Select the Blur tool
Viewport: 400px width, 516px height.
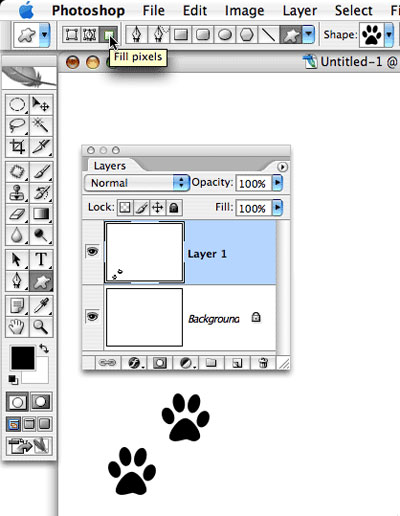pyautogui.click(x=17, y=235)
